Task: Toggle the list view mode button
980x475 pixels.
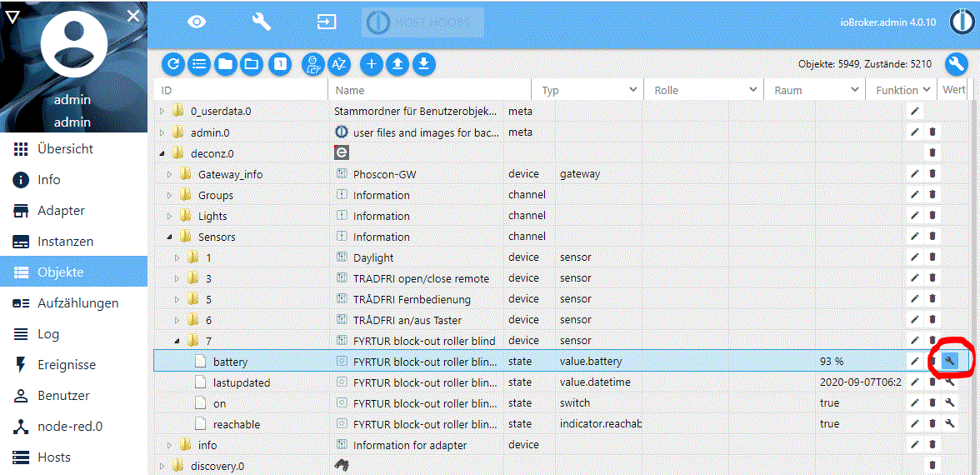Action: pos(199,63)
